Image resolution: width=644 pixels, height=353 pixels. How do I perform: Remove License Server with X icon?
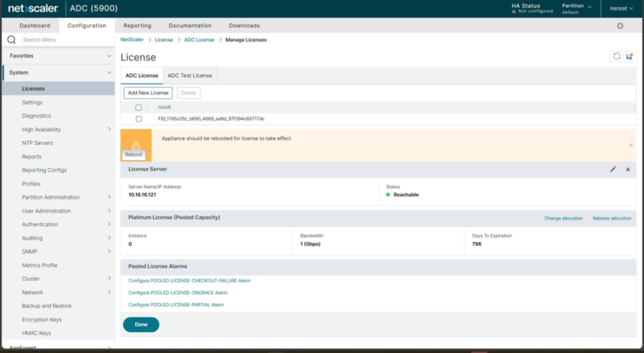coord(628,169)
